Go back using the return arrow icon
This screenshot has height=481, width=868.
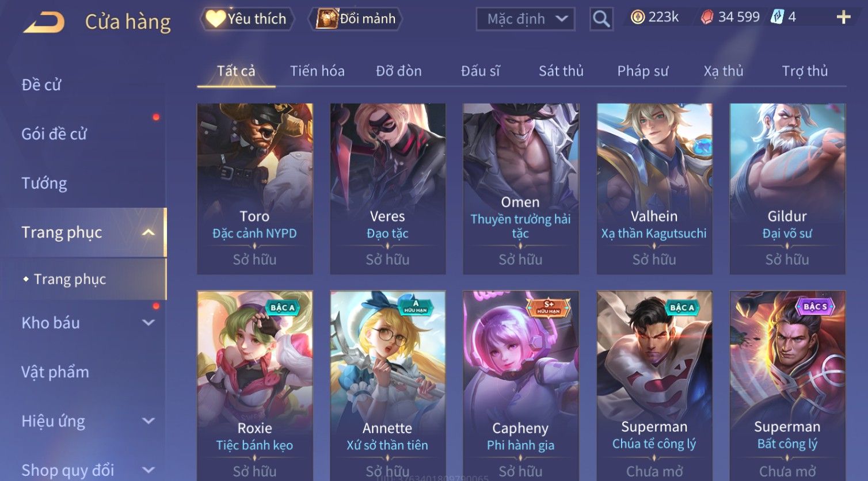(44, 22)
